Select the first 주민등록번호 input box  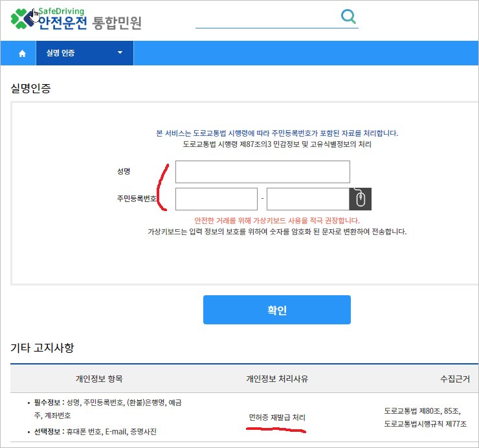tap(216, 199)
